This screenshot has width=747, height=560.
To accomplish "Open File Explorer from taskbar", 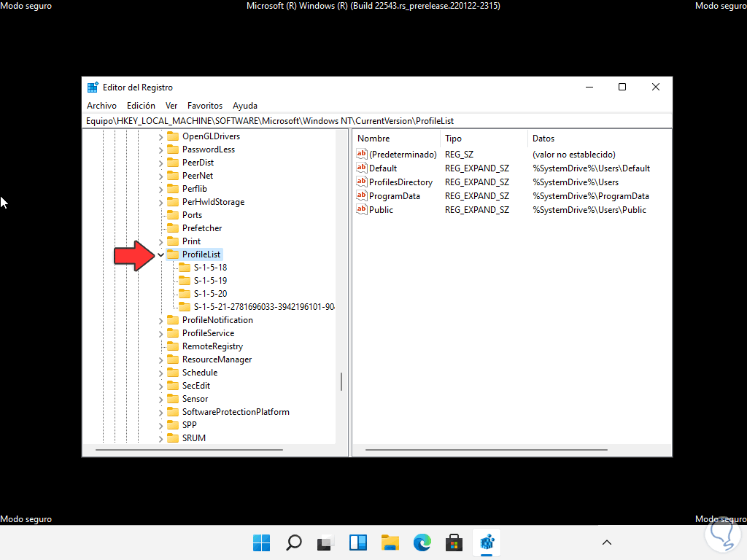I will [x=390, y=542].
